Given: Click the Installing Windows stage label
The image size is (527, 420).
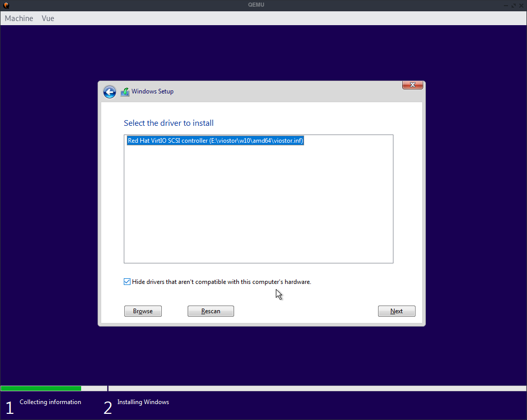Looking at the screenshot, I should pyautogui.click(x=143, y=402).
